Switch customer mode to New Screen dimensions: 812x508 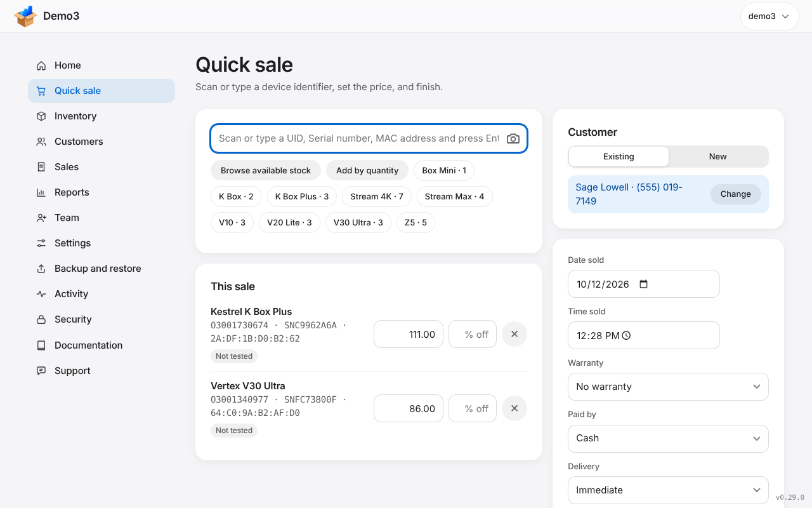click(x=718, y=156)
